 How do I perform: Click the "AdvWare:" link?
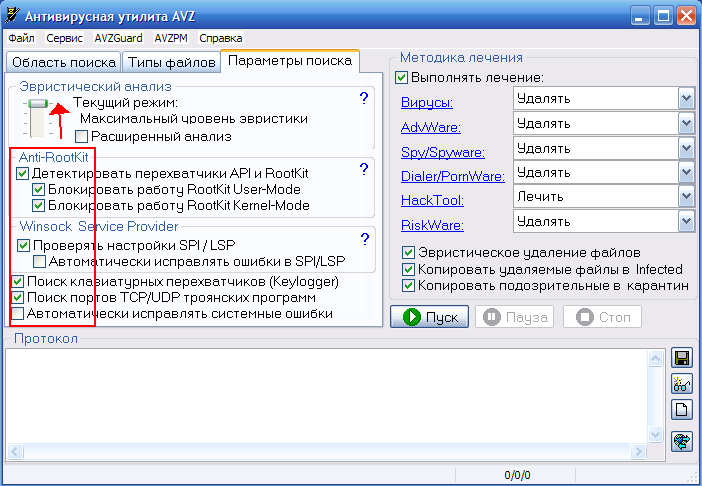(x=431, y=128)
